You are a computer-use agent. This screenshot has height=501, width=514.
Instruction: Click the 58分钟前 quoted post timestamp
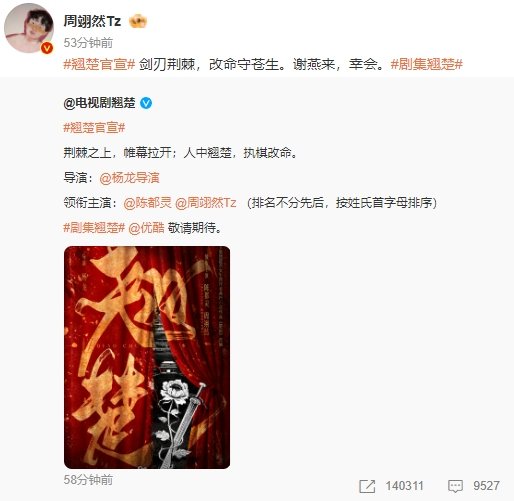pyautogui.click(x=88, y=480)
